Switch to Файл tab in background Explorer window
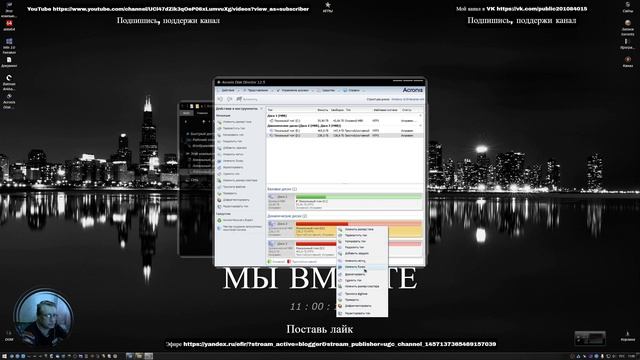This screenshot has height=360, width=640. 186,113
